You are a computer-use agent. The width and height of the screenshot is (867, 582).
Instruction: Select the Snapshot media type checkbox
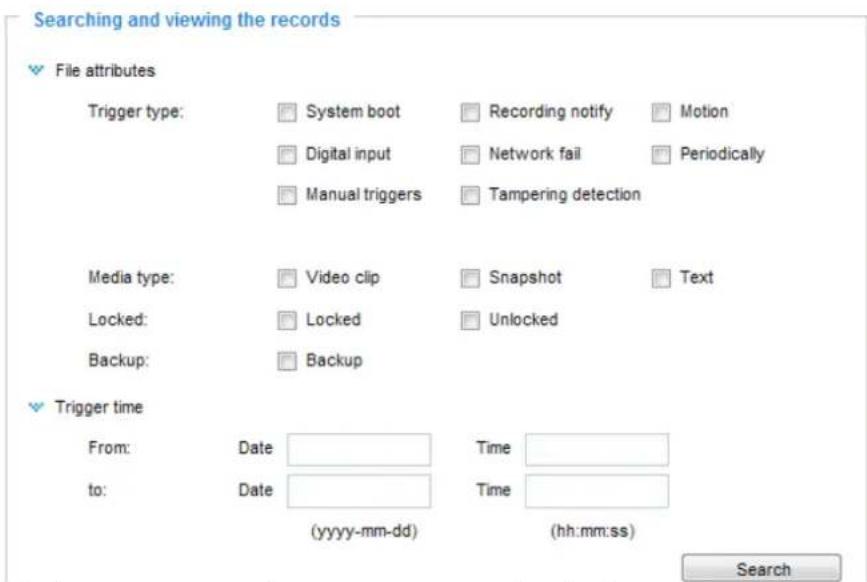click(470, 278)
